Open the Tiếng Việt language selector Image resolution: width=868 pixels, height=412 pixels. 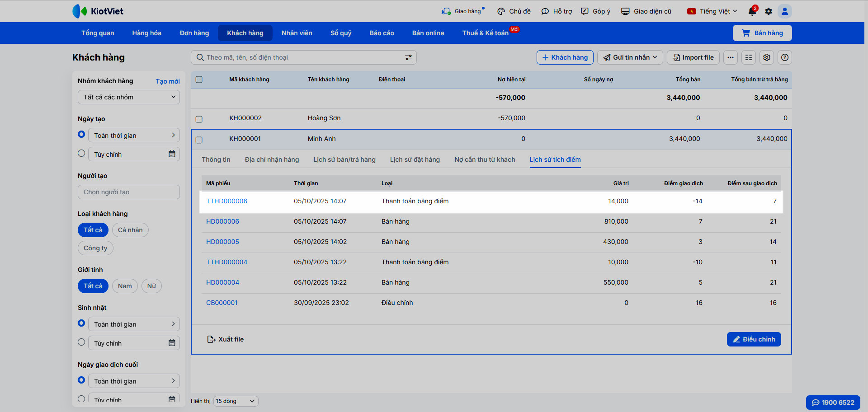pos(712,11)
